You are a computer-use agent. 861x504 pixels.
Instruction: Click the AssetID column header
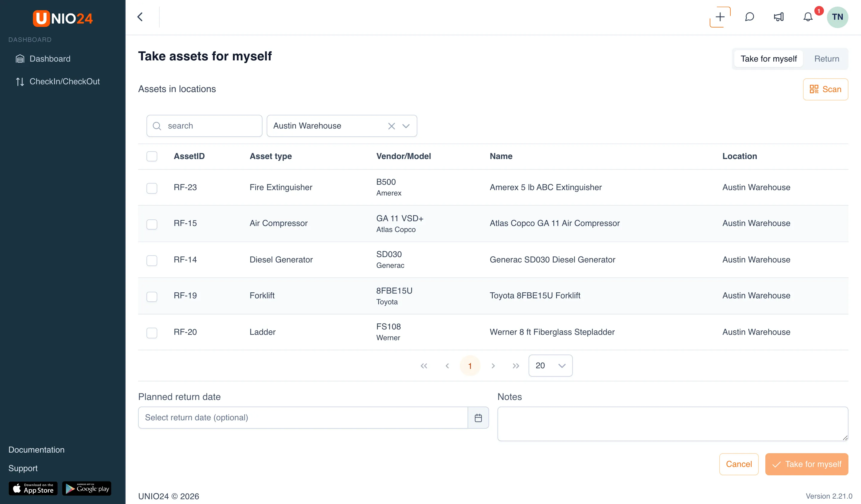click(189, 157)
